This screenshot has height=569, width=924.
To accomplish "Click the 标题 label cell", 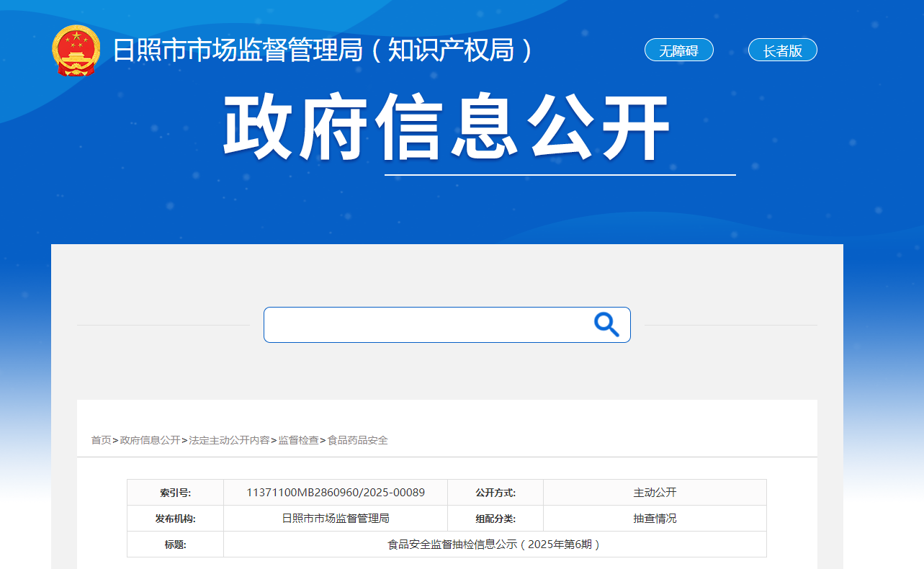I will coord(175,545).
